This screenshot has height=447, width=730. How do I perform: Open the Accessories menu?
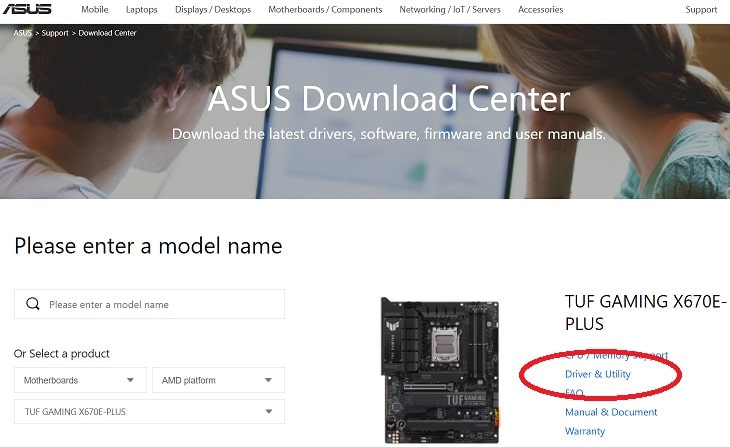pyautogui.click(x=541, y=9)
